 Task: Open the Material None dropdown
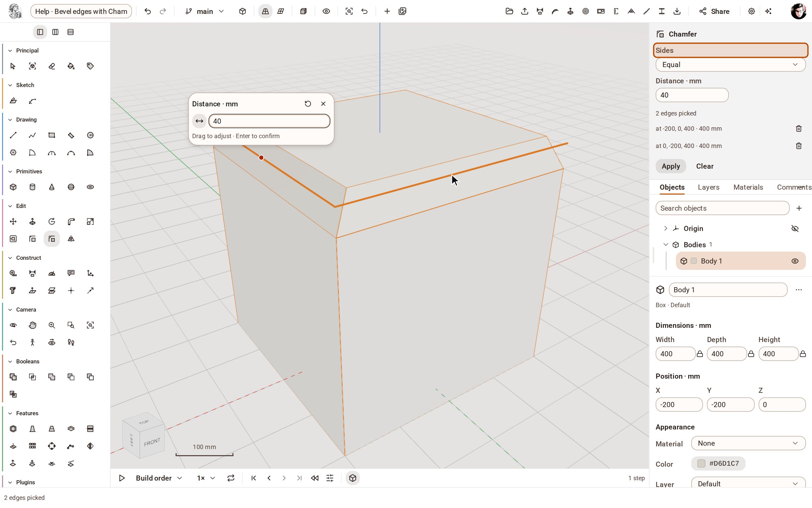(748, 444)
